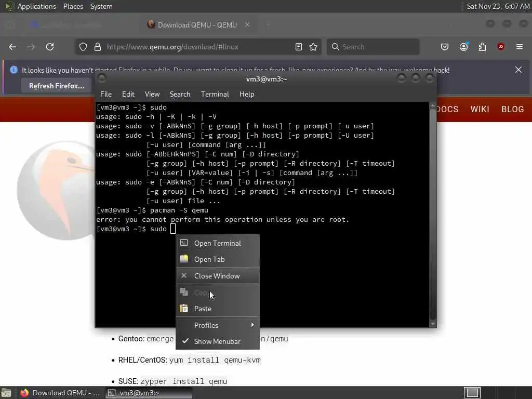Dismiss the Firefox refresh notification bar
This screenshot has width=532, height=399.
point(518,70)
